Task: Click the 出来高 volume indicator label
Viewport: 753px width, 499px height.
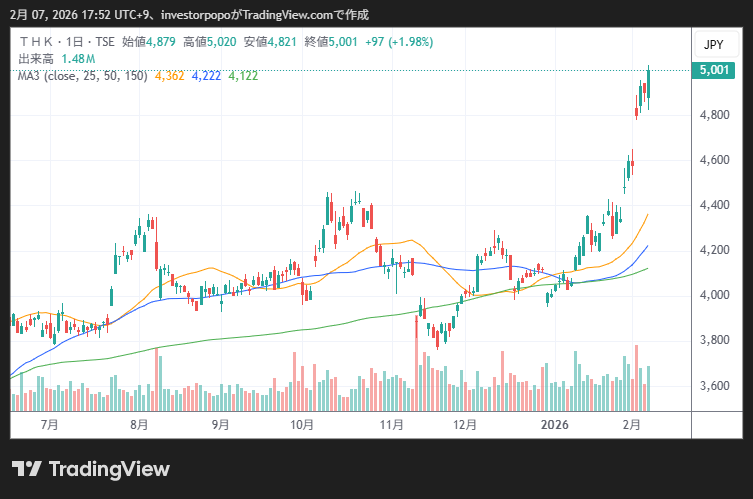Action: pyautogui.click(x=35, y=59)
